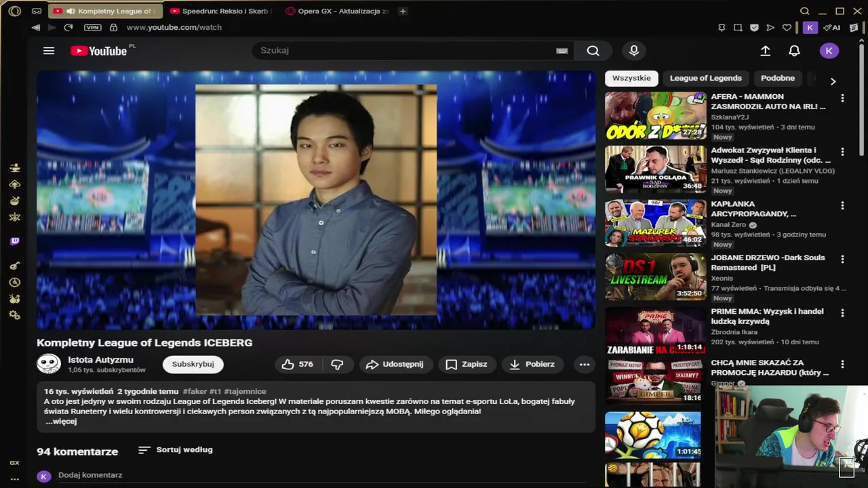The image size is (868, 488).
Task: Open options for CHCĄ MNIE SKAZAĆ video
Action: 842,365
